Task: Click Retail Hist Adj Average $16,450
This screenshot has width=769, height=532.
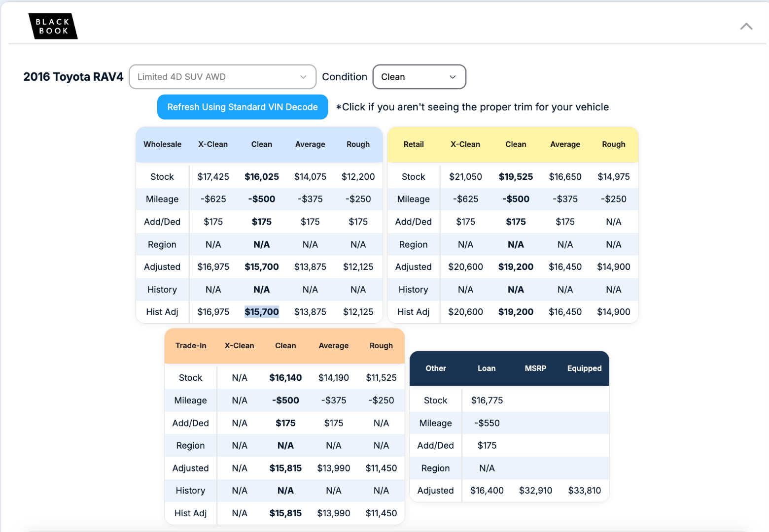Action: tap(565, 312)
